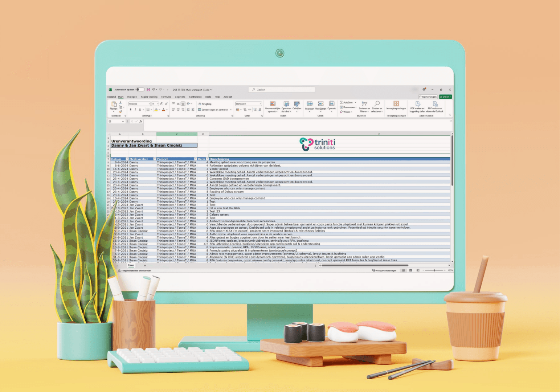Click the Save disk icon in title bar
Image resolution: width=560 pixels, height=392 pixels.
(x=148, y=90)
